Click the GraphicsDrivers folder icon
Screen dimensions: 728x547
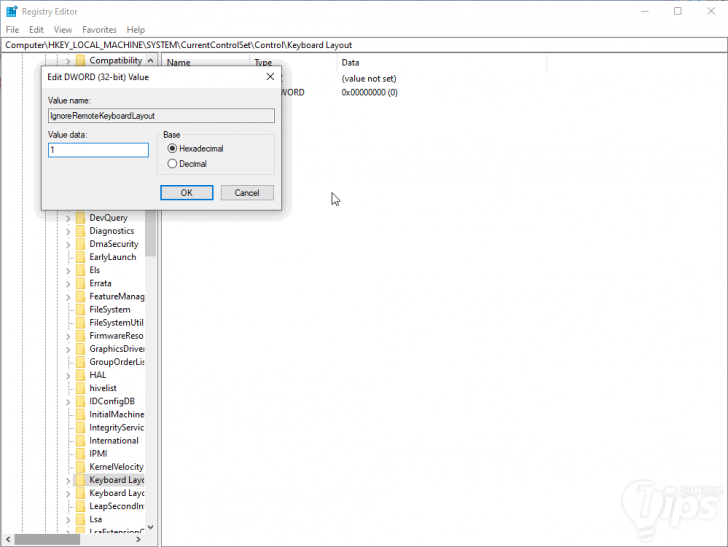80,349
